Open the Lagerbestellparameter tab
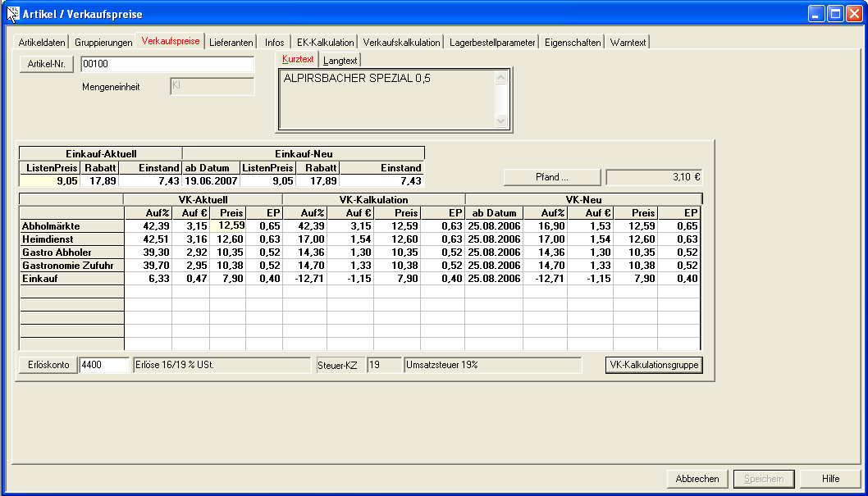 tap(492, 43)
